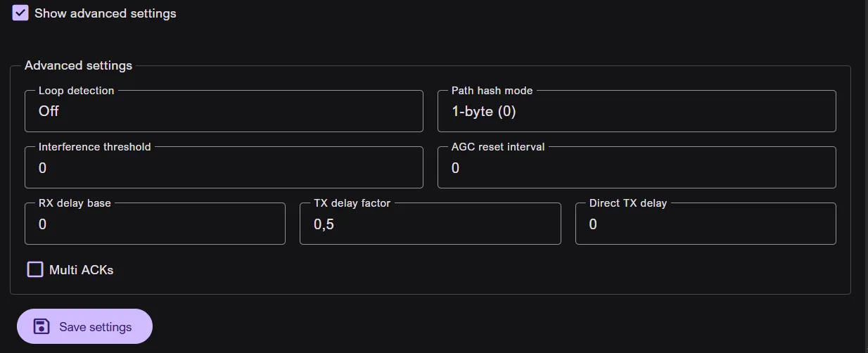Click the Loop detection field label
868x353 pixels.
point(76,91)
